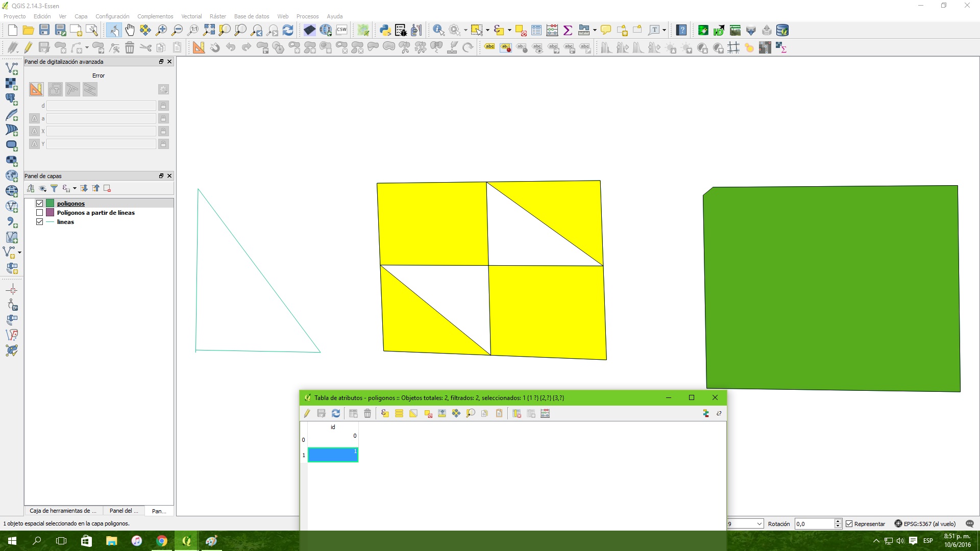The height and width of the screenshot is (551, 980).
Task: Toggle lock for X coordinate field
Action: click(163, 131)
